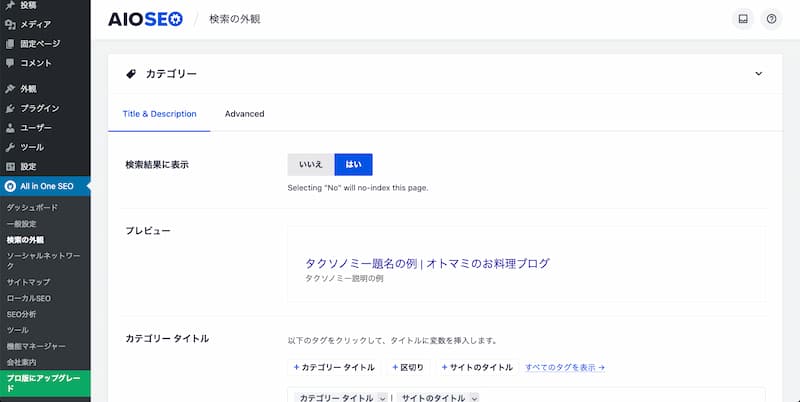Open the notifications inbox icon
The image size is (800, 402).
pyautogui.click(x=743, y=19)
